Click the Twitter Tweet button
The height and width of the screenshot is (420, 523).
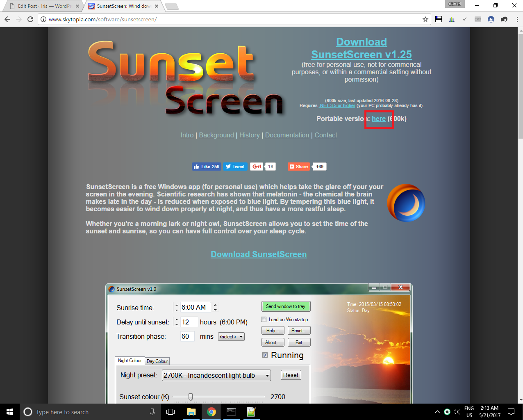[x=235, y=167]
